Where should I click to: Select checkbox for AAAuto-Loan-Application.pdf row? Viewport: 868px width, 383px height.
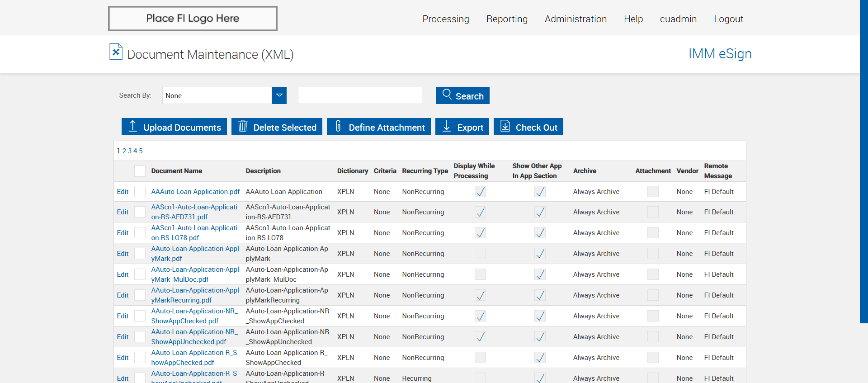point(140,192)
